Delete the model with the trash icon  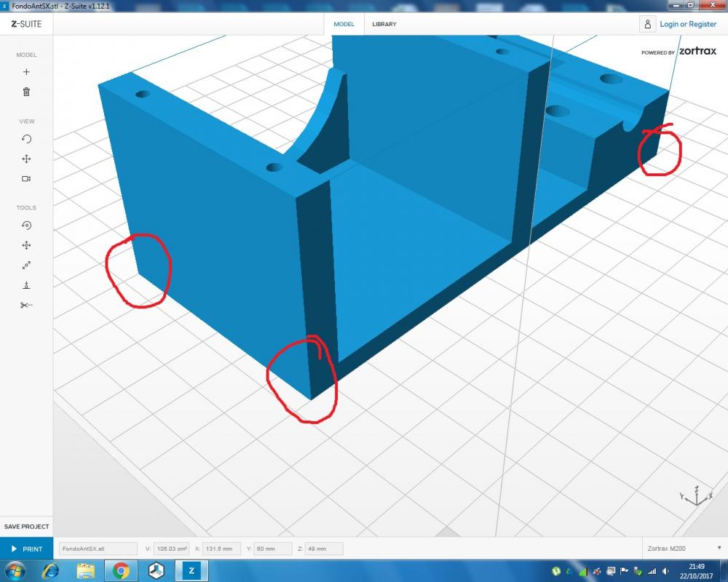pyautogui.click(x=26, y=92)
